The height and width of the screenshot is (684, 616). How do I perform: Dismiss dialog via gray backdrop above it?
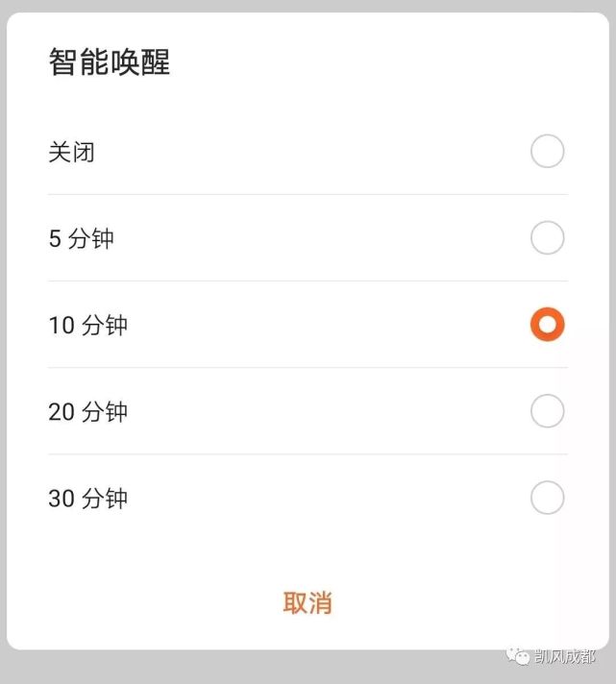click(308, 6)
